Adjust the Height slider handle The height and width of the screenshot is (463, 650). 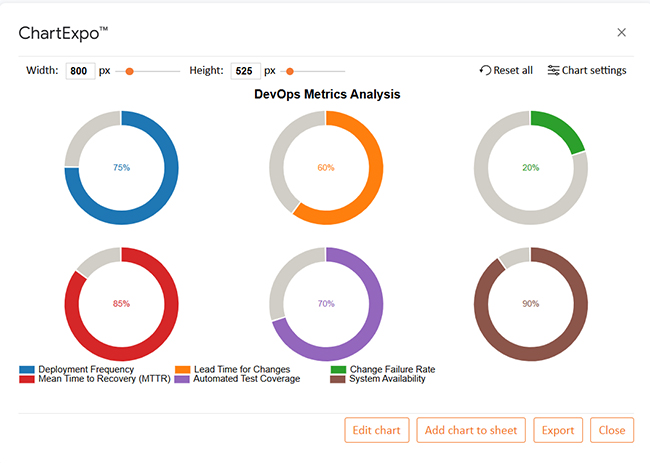(x=290, y=71)
